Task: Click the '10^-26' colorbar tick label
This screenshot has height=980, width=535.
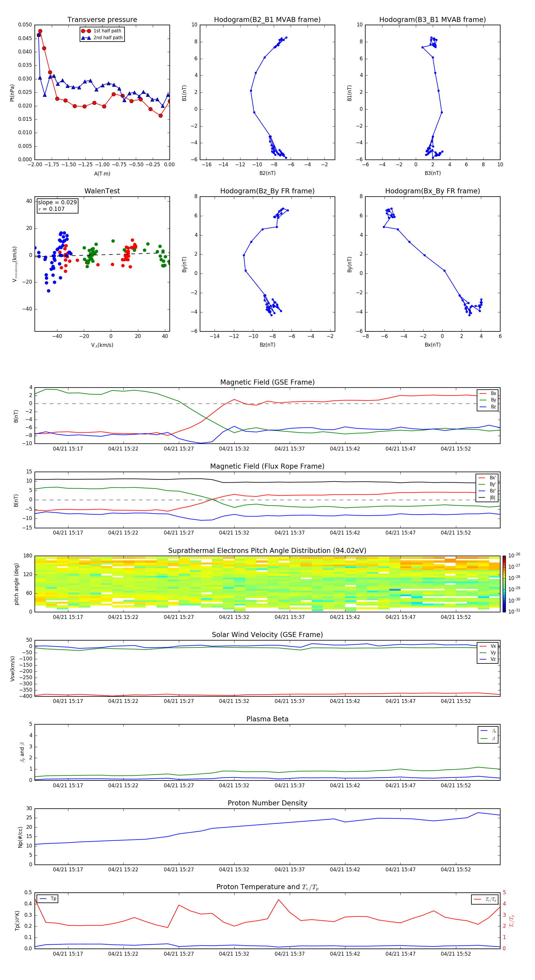Action: tap(514, 555)
